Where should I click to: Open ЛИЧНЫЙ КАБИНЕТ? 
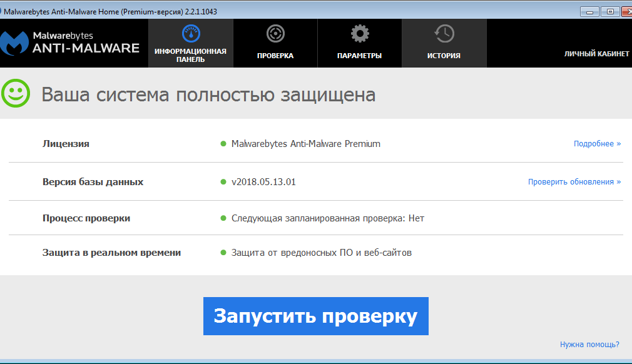[596, 54]
